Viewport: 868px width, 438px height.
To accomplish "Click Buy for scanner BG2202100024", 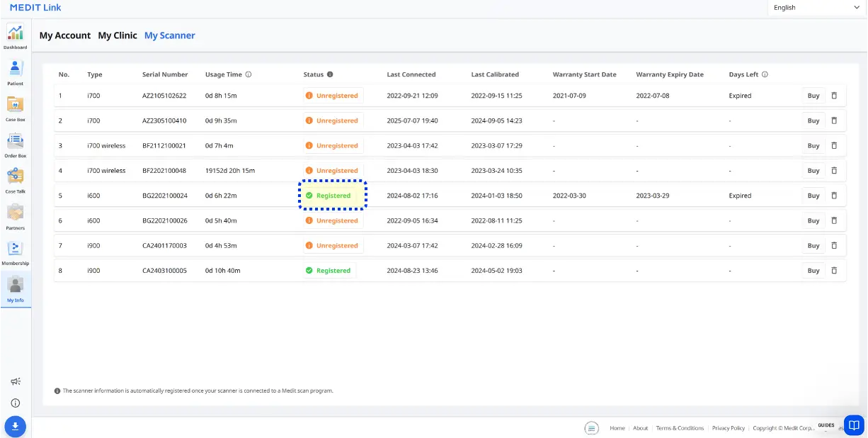I will click(x=813, y=196).
